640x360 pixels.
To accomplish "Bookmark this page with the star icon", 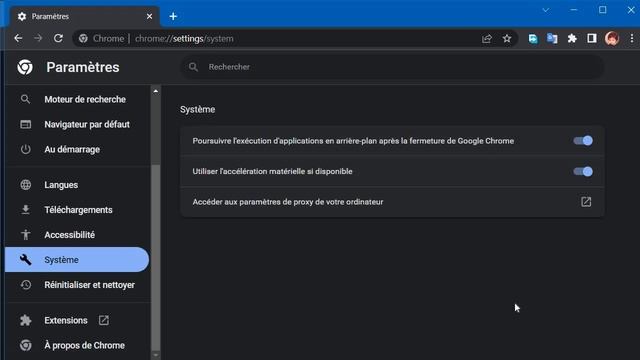I will tap(507, 39).
